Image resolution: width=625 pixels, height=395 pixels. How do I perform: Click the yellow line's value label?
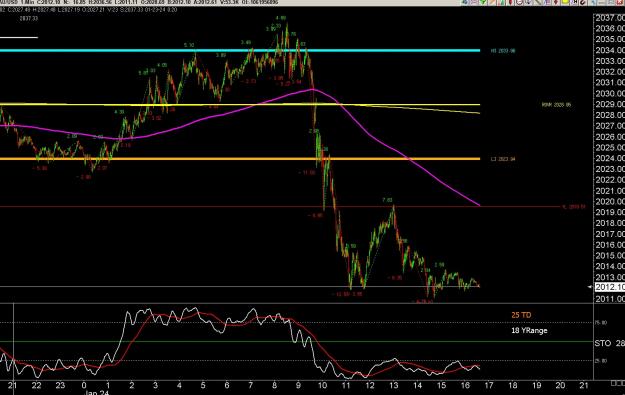click(556, 105)
